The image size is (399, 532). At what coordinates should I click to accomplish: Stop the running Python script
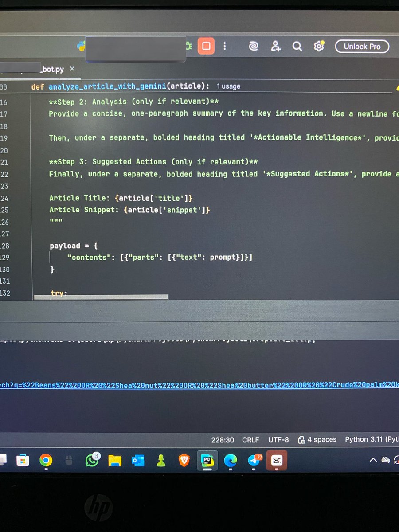coord(205,46)
